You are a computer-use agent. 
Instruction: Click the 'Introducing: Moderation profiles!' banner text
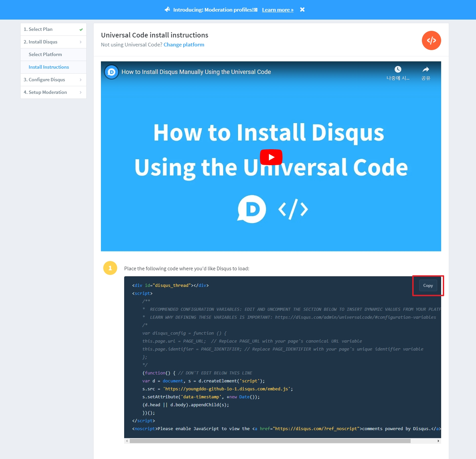tap(215, 10)
